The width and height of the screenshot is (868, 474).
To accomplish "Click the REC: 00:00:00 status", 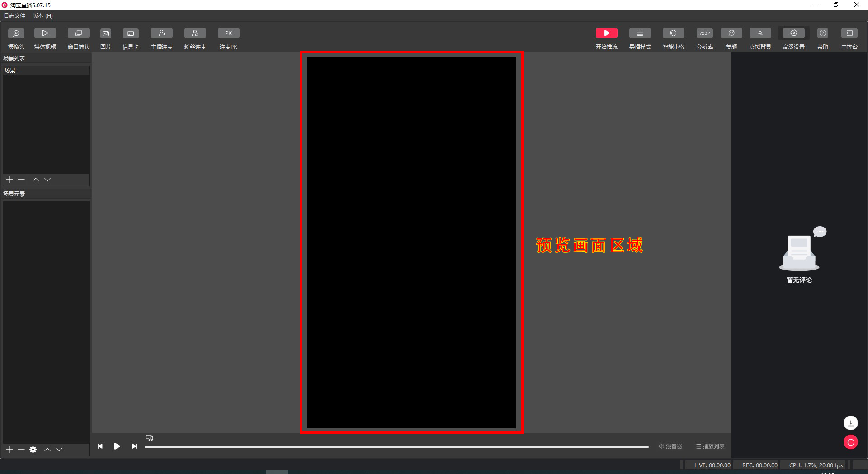I will 760,465.
